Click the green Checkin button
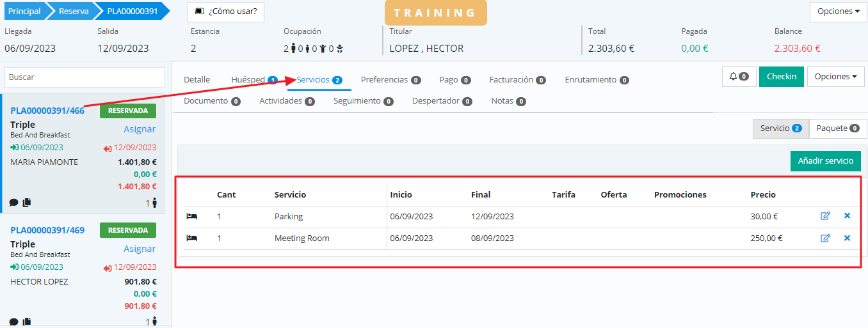 tap(782, 77)
